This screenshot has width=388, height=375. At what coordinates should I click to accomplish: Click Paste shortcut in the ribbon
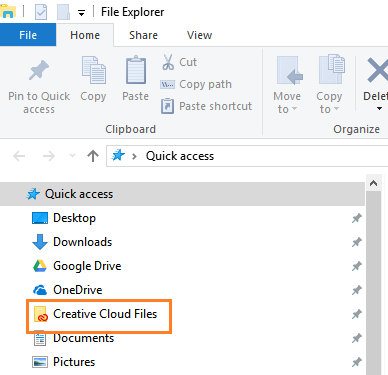pos(206,106)
